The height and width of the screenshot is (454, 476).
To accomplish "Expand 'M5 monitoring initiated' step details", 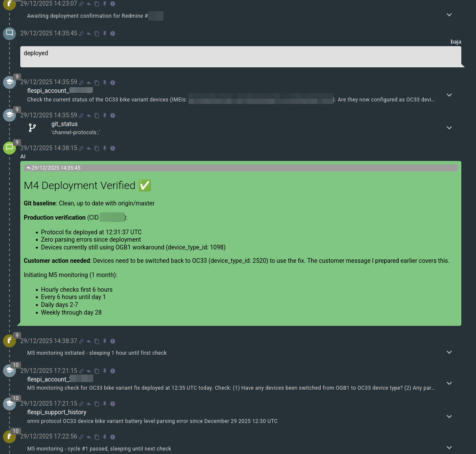I will tap(449, 352).
